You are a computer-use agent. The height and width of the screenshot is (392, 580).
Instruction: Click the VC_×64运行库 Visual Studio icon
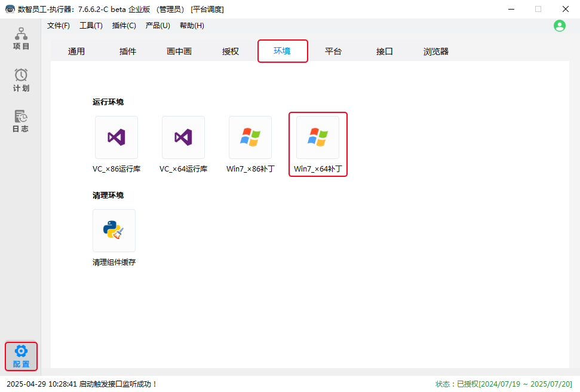click(183, 137)
